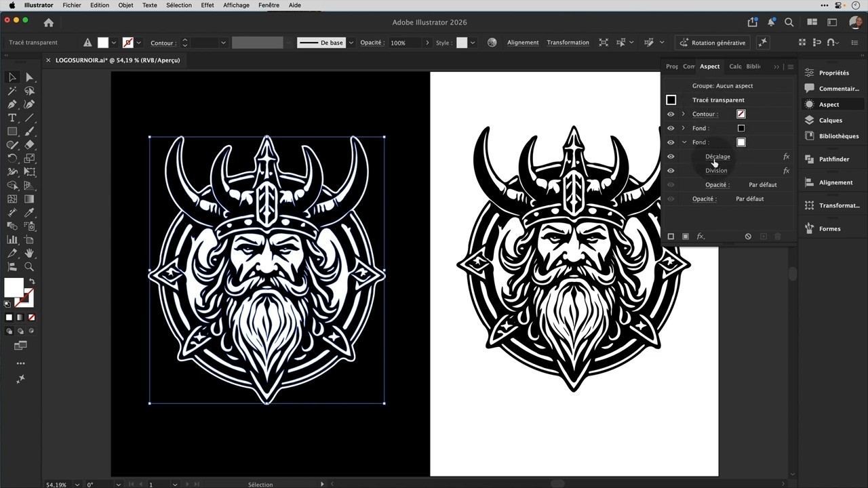Screen dimensions: 868x488
Task: Open the Fichier menu
Action: coord(72,5)
